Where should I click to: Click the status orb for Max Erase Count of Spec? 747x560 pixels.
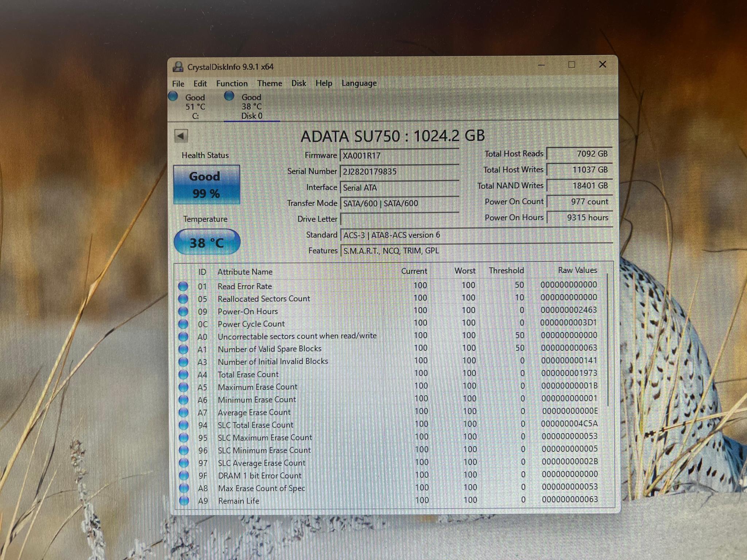pos(184,488)
